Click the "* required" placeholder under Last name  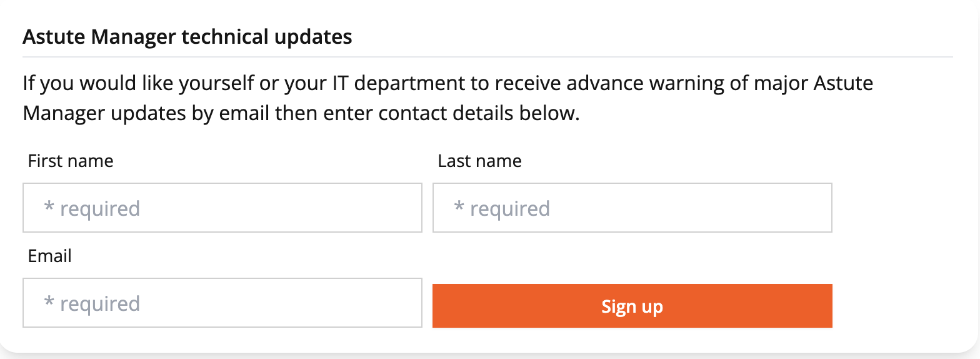click(502, 208)
